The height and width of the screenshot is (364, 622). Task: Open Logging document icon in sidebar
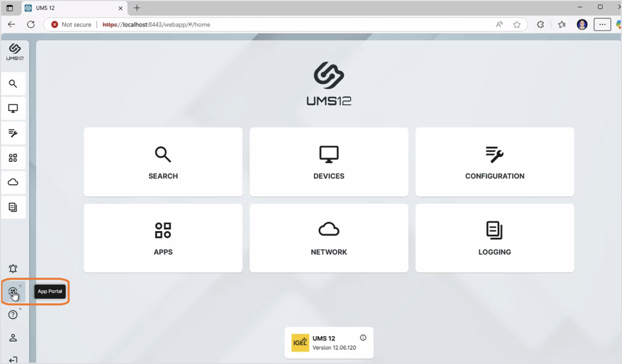coord(13,207)
